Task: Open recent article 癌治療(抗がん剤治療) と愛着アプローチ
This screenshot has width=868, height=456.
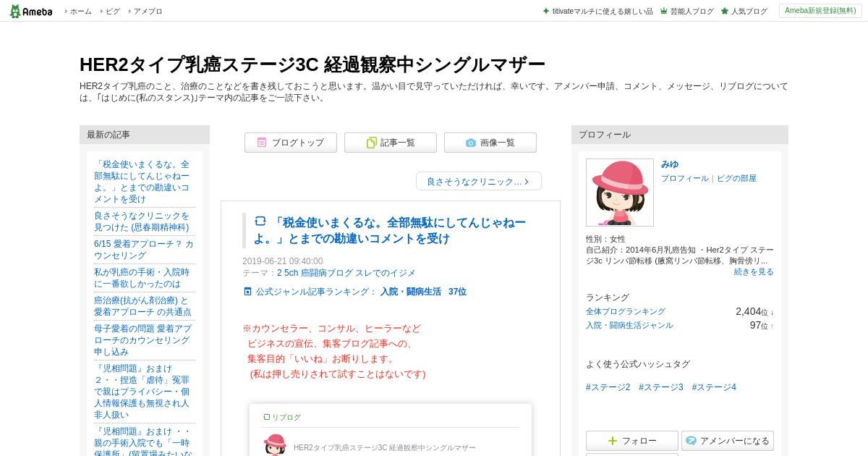Action: (x=144, y=306)
